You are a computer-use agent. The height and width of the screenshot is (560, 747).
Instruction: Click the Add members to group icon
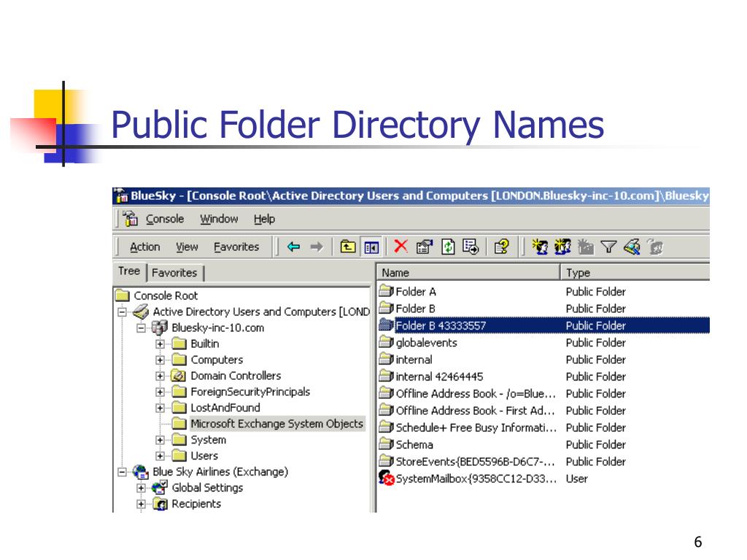tap(656, 246)
